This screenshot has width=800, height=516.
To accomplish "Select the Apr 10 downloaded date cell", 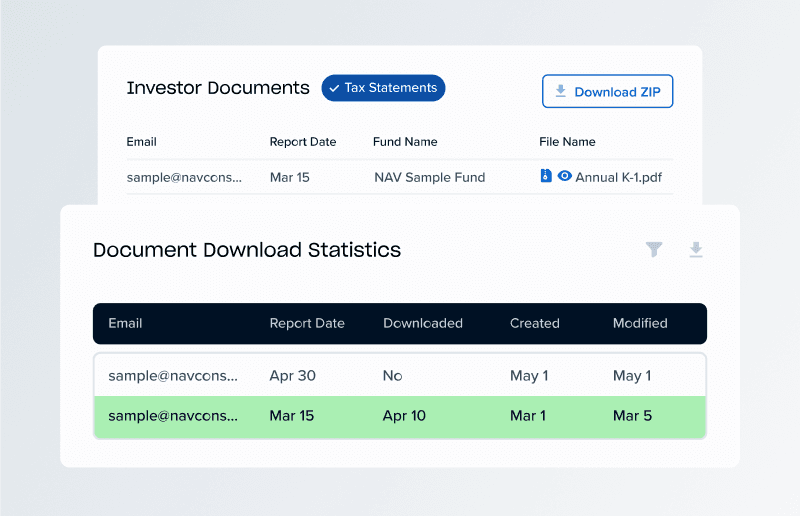I will [x=404, y=415].
